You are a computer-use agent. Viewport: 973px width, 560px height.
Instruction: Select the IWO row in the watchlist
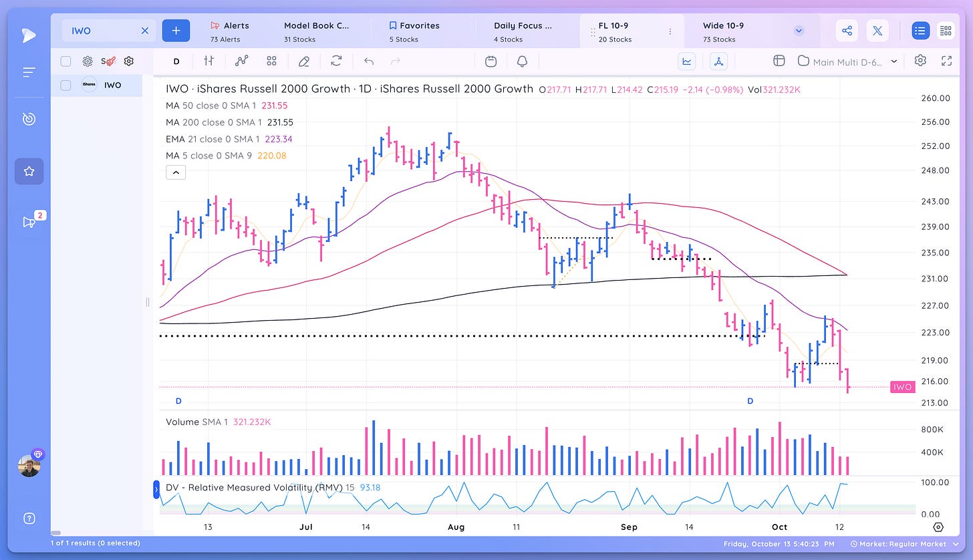(x=96, y=85)
